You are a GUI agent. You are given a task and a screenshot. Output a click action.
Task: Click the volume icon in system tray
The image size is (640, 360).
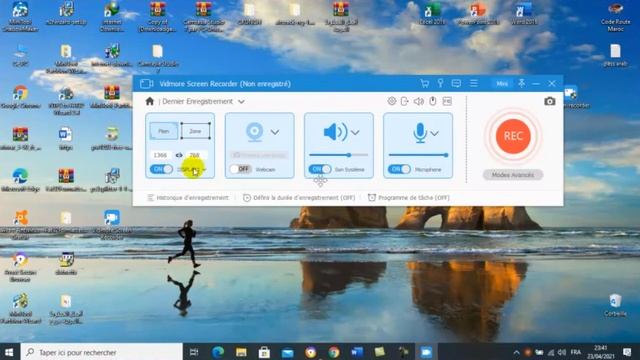coord(562,352)
